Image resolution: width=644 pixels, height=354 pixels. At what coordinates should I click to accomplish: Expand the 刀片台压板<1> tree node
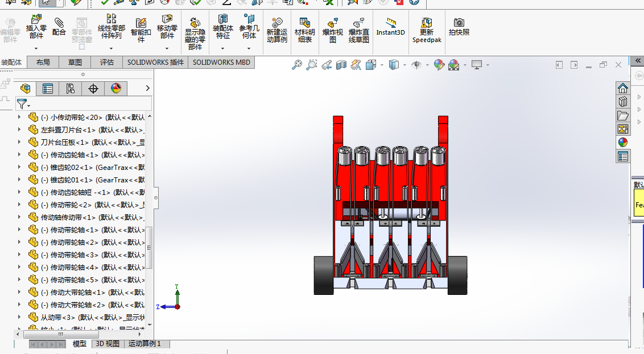coord(19,142)
